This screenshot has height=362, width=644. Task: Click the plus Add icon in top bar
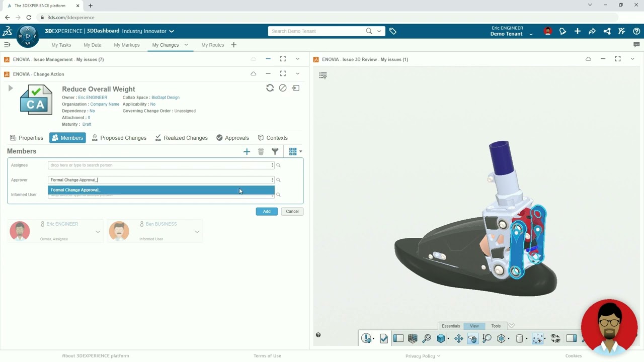point(578,31)
